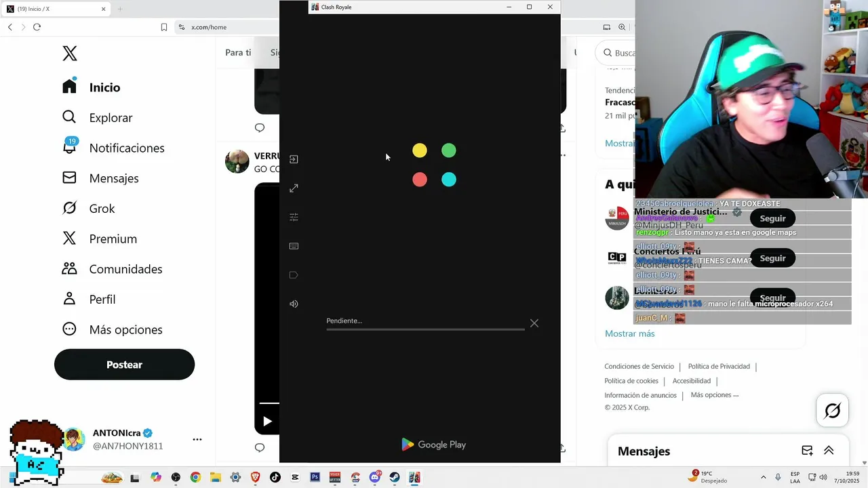
Task: Click tag icon in game sidebar
Action: tap(294, 275)
